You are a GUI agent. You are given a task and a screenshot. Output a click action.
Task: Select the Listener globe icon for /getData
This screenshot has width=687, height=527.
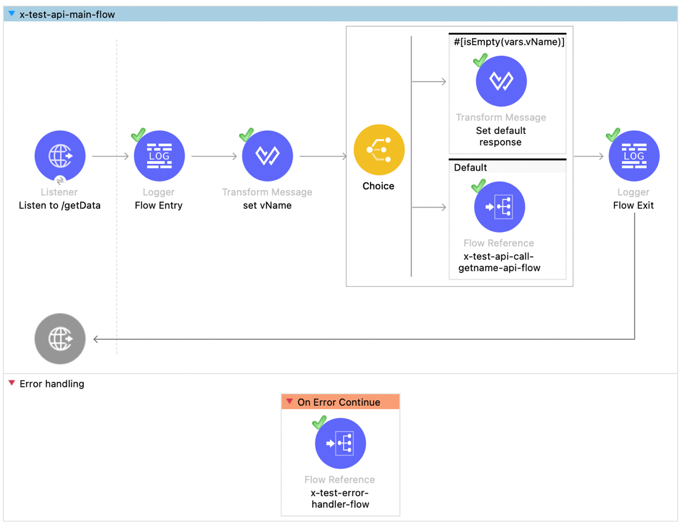pos(60,156)
